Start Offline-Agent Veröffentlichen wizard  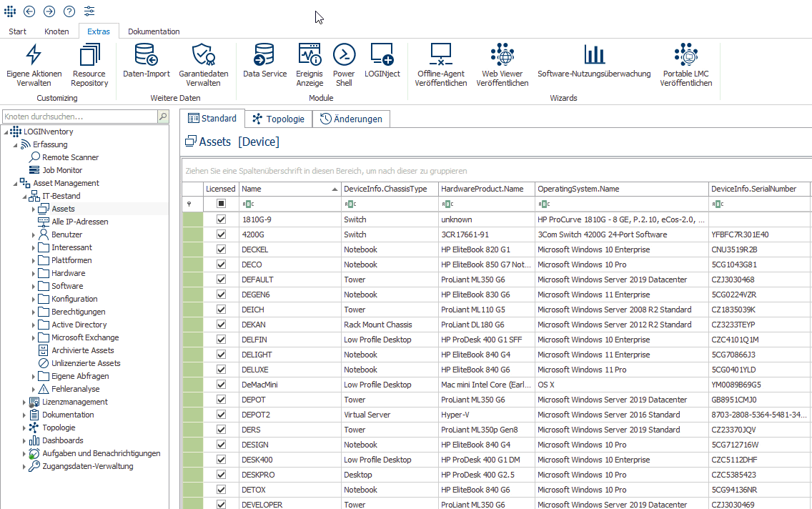[x=441, y=65]
